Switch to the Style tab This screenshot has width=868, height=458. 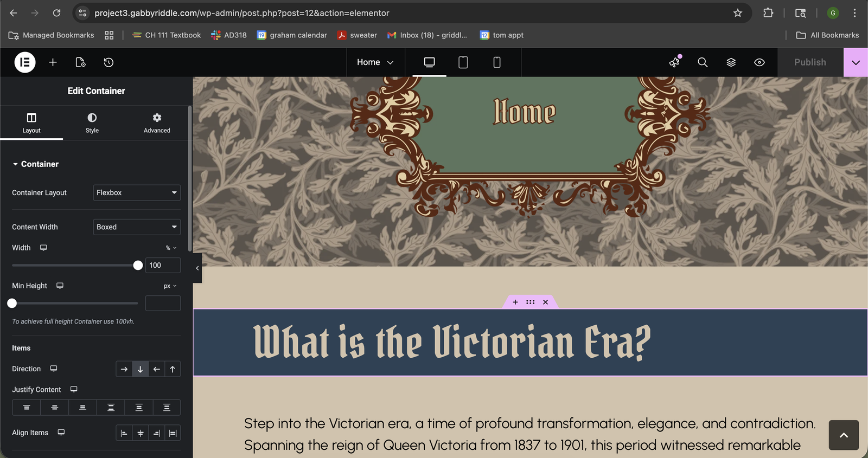[x=92, y=123]
